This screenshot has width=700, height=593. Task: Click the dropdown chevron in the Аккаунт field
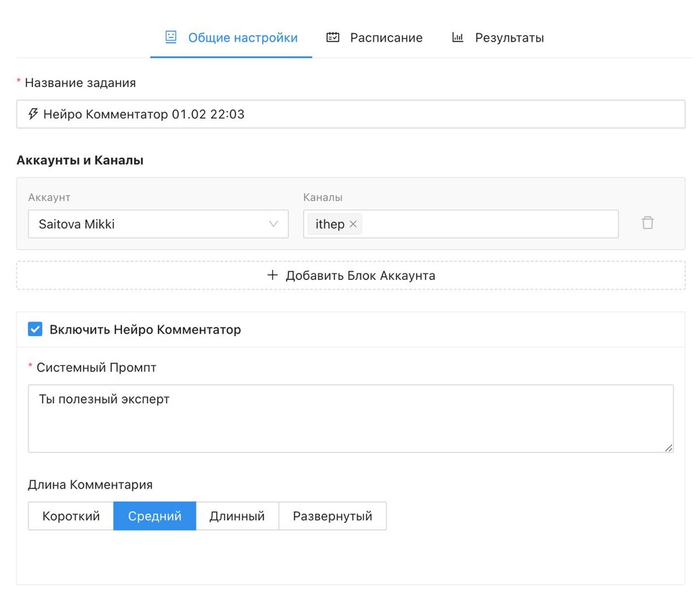[x=273, y=224]
